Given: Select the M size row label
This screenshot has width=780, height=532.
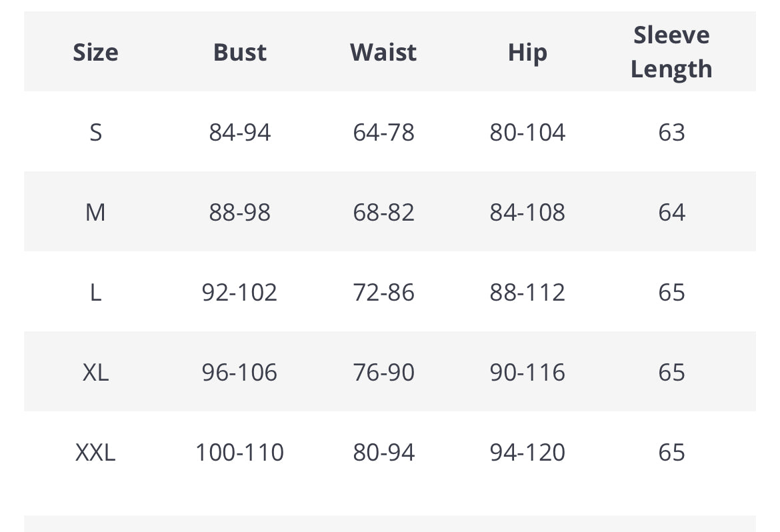Looking at the screenshot, I should click(95, 213).
